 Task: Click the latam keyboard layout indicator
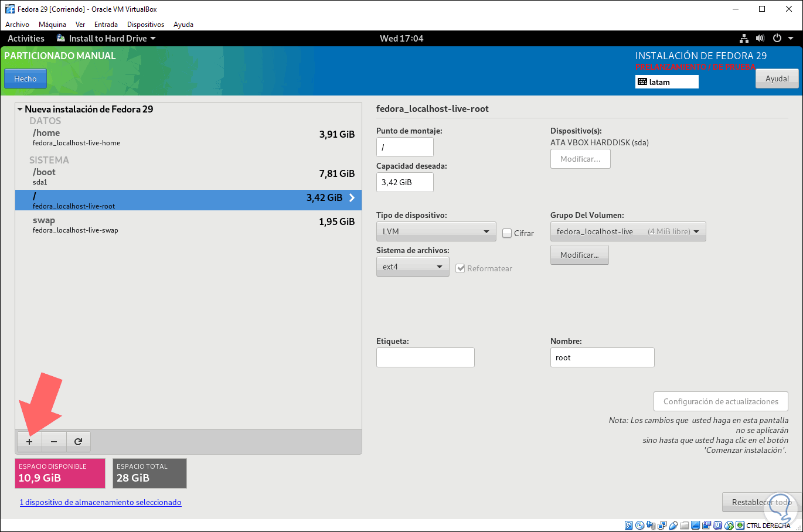point(667,82)
